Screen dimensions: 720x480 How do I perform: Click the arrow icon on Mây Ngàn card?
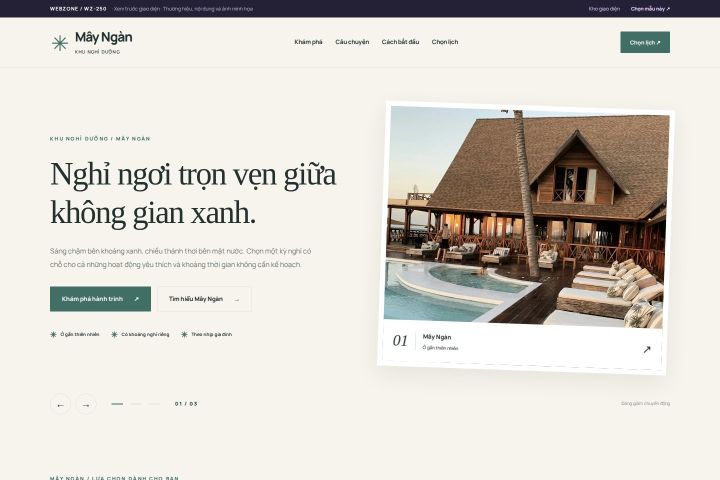(647, 350)
